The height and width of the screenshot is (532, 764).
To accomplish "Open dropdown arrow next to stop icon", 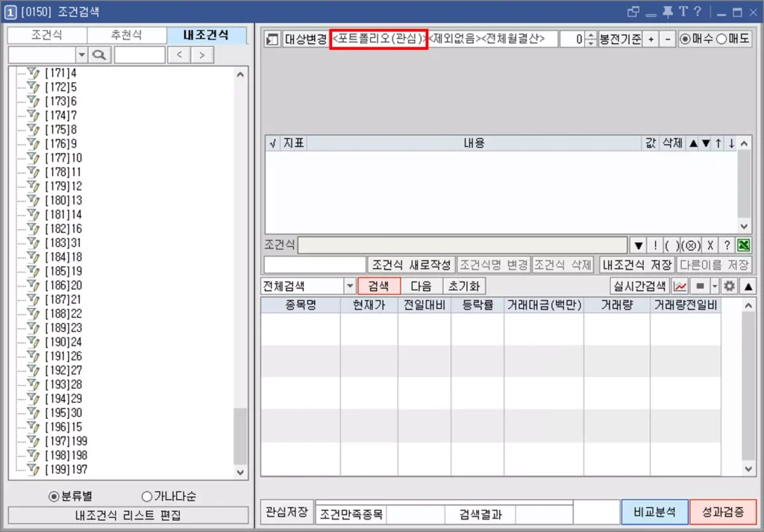I will click(x=715, y=287).
